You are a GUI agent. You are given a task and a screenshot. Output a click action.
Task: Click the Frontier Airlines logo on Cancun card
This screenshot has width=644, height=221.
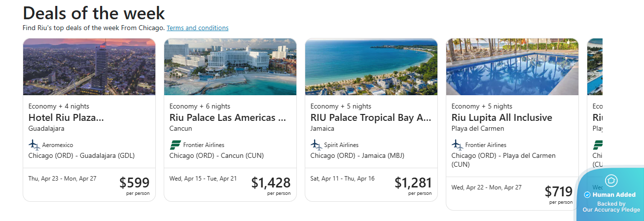(x=175, y=145)
